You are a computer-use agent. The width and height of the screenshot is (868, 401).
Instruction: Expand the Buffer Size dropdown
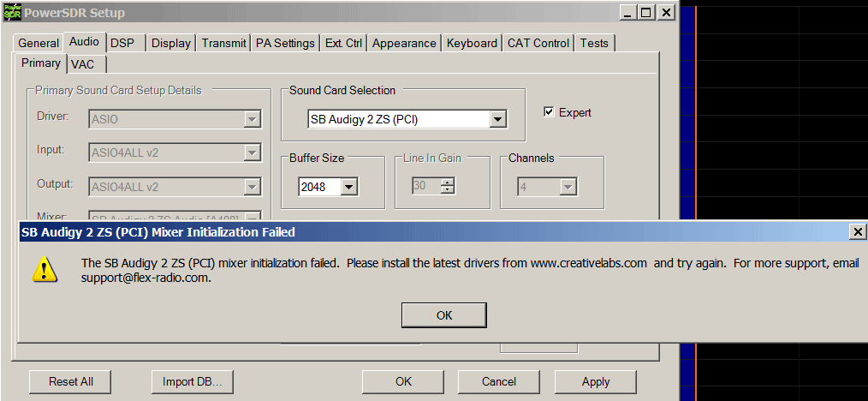348,187
